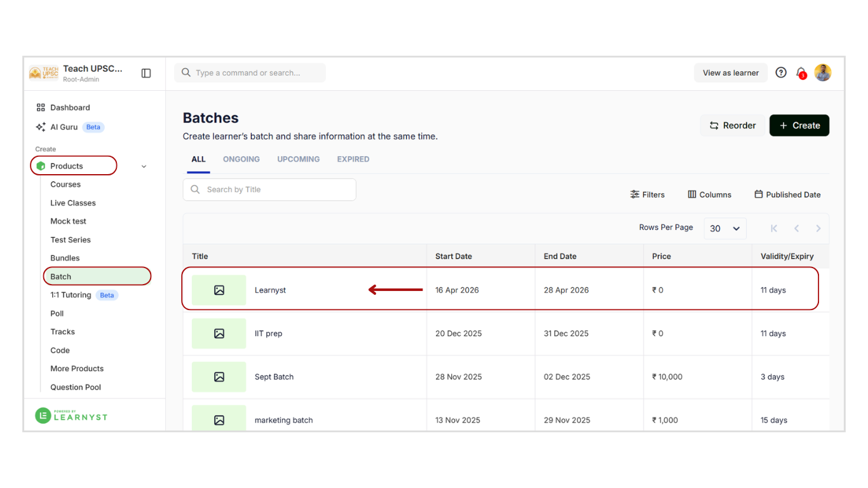
Task: Focus the Search by Title field
Action: coord(269,189)
